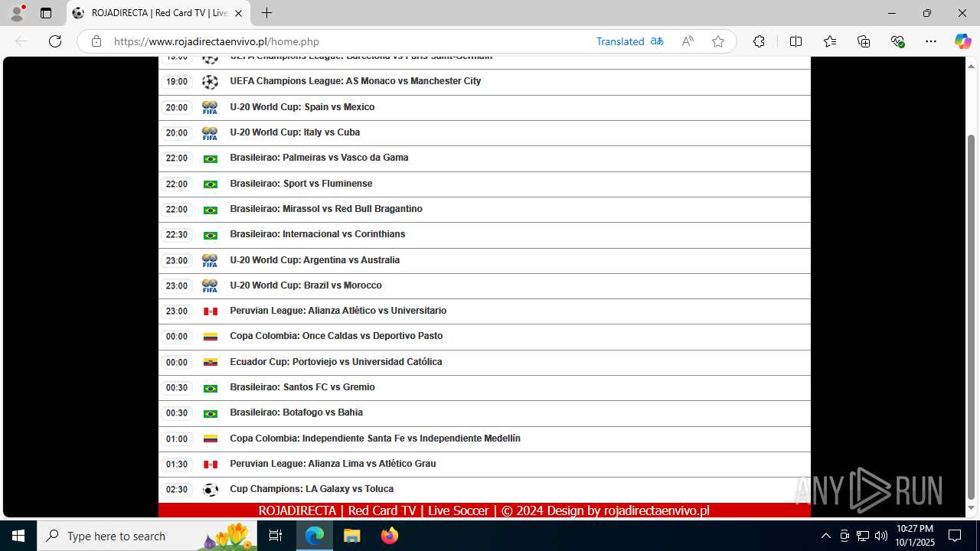Open Cup Champions LA Galaxy vs Toluca
The width and height of the screenshot is (980, 551).
[x=312, y=489]
